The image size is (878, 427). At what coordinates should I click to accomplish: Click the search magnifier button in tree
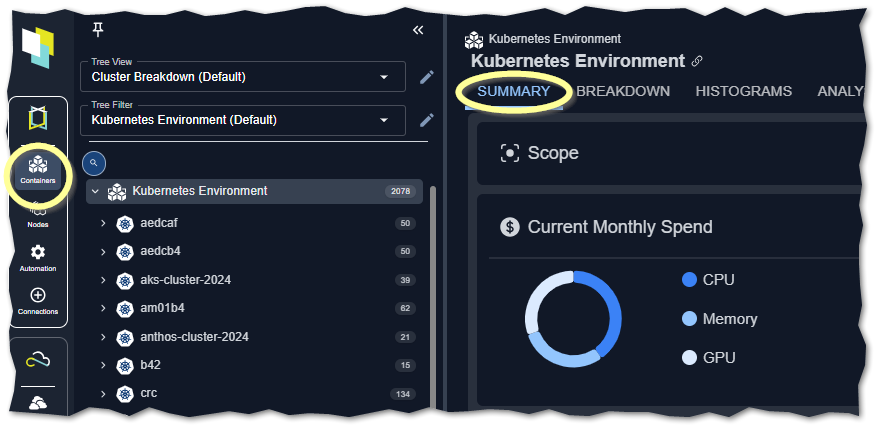coord(94,163)
